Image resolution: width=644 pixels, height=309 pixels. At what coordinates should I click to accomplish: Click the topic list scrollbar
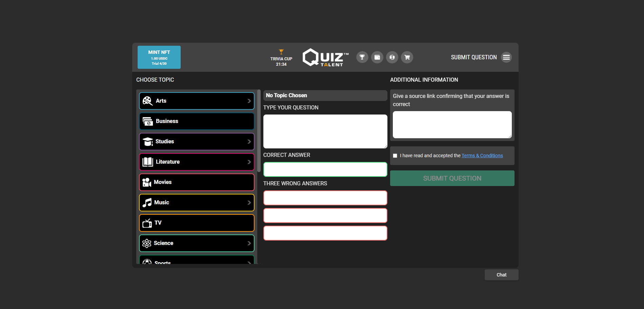coord(259,131)
